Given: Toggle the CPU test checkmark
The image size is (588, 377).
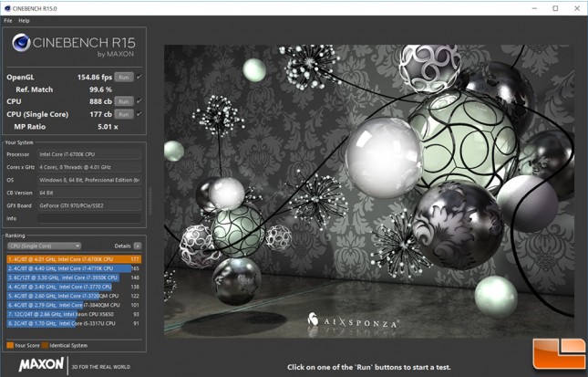Looking at the screenshot, I should [x=139, y=101].
